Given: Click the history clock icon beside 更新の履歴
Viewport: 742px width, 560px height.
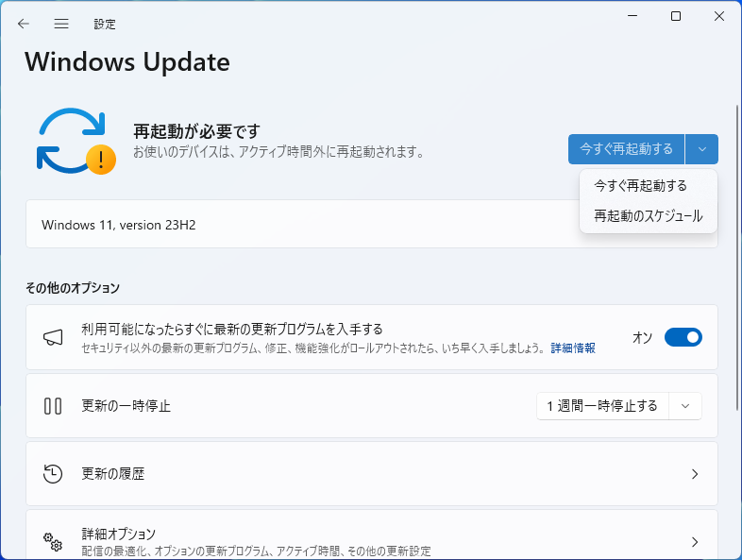Looking at the screenshot, I should [x=53, y=474].
